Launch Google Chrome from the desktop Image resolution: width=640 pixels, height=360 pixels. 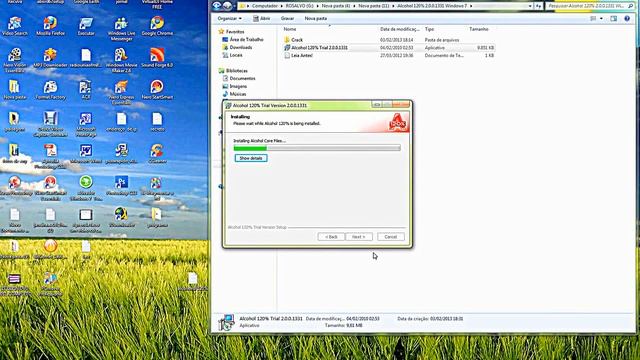[157, 26]
